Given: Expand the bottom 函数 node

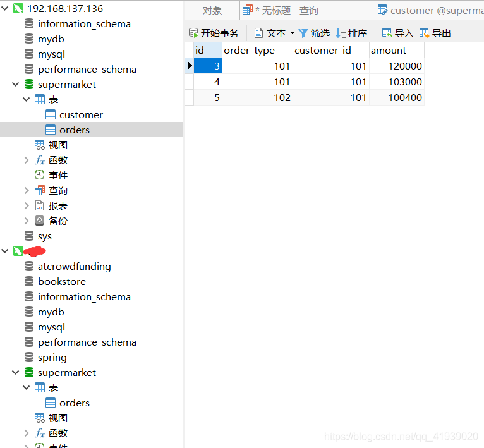Looking at the screenshot, I should pyautogui.click(x=27, y=433).
